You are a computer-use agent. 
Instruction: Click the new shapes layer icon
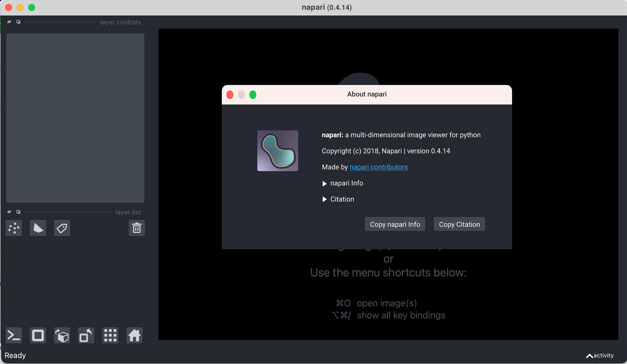(38, 228)
